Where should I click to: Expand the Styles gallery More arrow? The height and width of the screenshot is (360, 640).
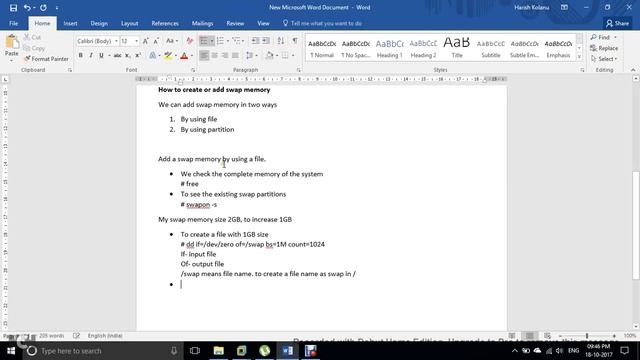[579, 57]
